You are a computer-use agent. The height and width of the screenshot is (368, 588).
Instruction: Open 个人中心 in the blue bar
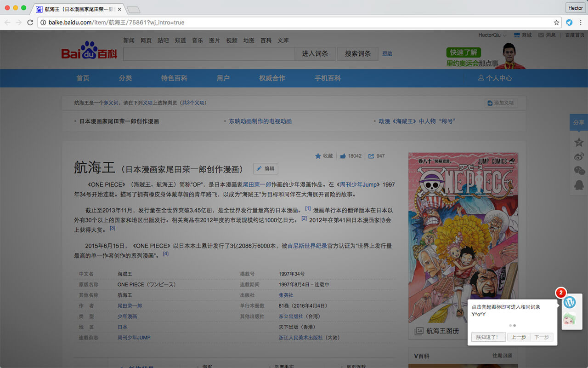(495, 78)
